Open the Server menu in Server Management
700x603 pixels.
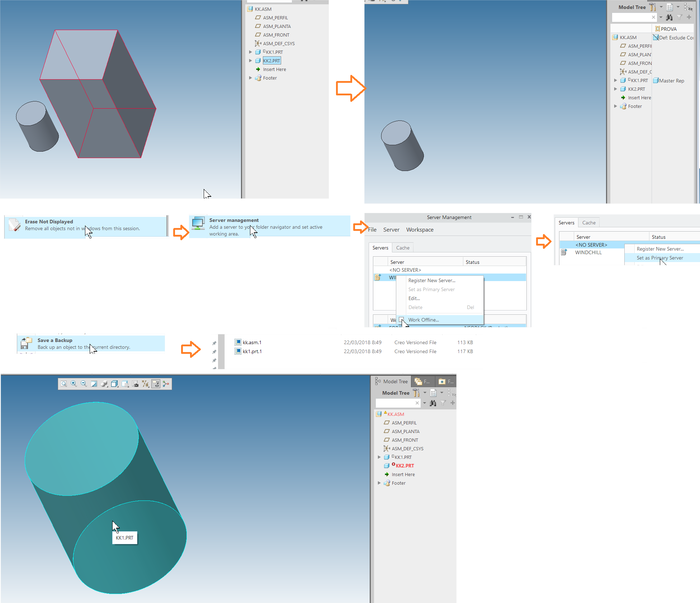point(391,229)
